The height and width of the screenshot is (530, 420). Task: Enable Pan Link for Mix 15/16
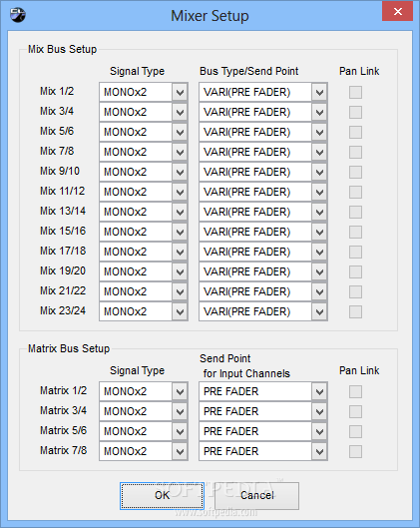[x=355, y=232]
